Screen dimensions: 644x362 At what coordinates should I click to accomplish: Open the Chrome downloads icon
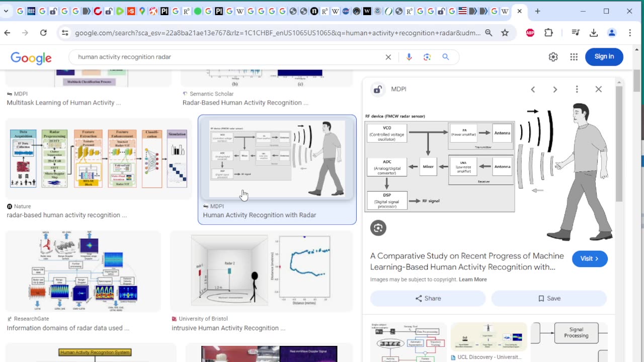point(594,33)
